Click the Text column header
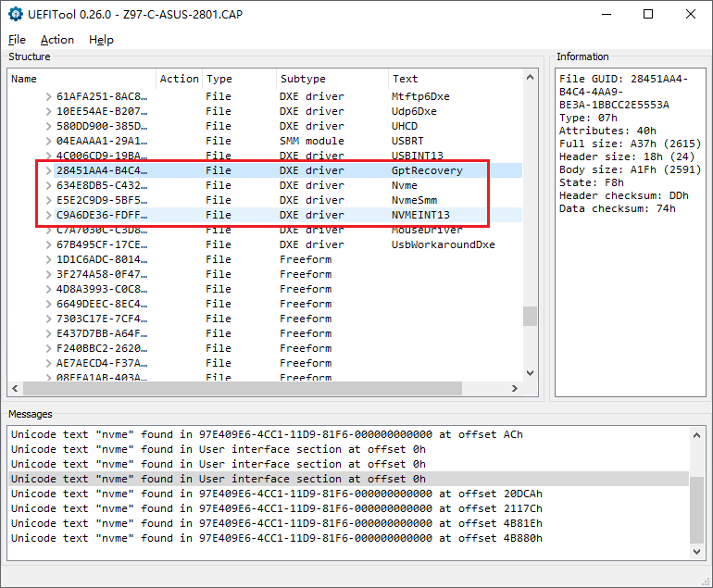The image size is (713, 588). pos(405,79)
